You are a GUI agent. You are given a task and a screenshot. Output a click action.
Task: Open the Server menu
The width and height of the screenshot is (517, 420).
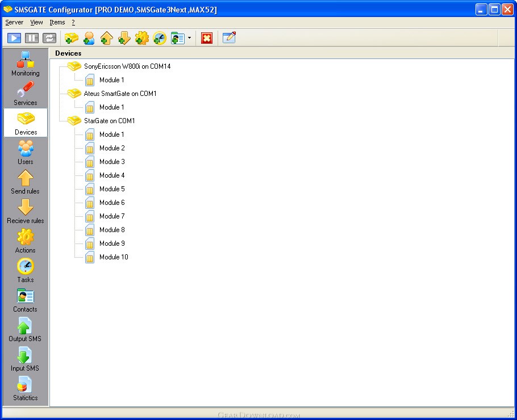(x=14, y=22)
